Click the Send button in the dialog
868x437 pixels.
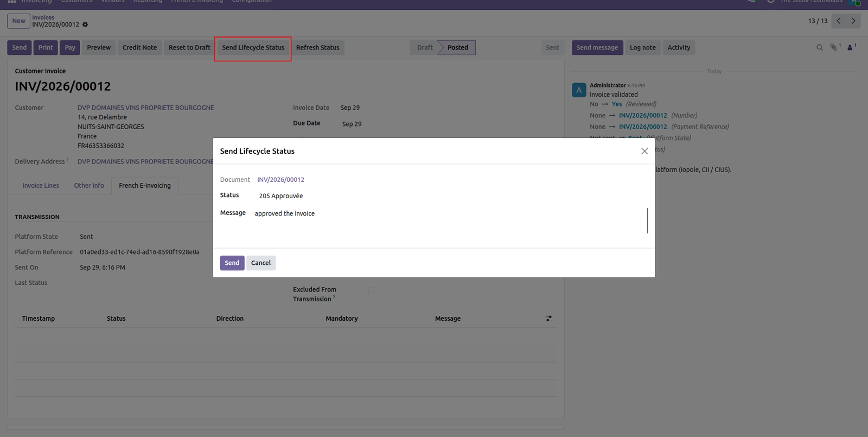tap(232, 263)
